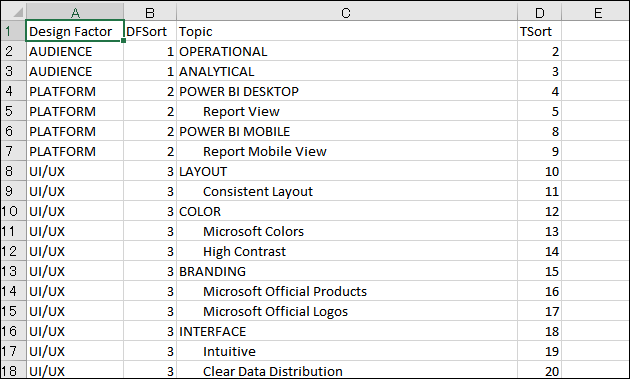Select row 1 header
Screen dimensions: 630x379
coord(13,31)
